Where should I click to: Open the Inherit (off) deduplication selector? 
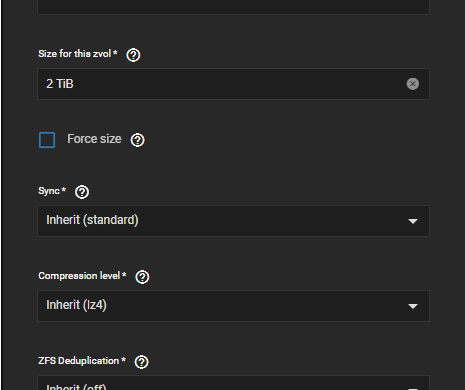pos(233,383)
